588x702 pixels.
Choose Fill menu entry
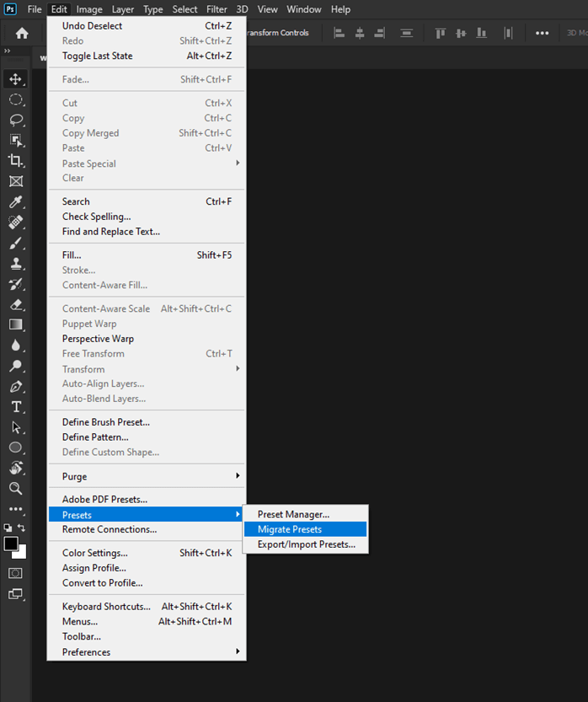147,255
